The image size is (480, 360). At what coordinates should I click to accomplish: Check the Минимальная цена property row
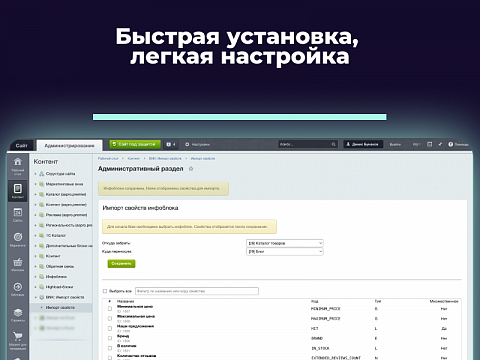110,309
